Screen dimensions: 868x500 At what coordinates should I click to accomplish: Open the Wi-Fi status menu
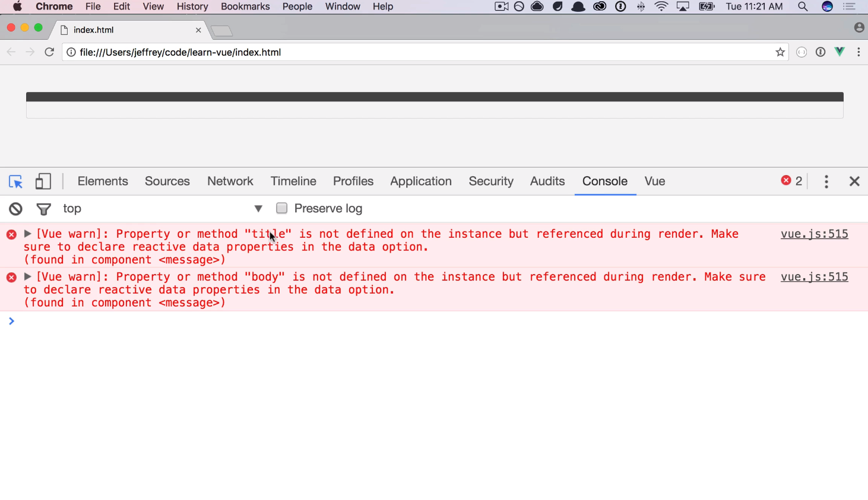pyautogui.click(x=661, y=7)
